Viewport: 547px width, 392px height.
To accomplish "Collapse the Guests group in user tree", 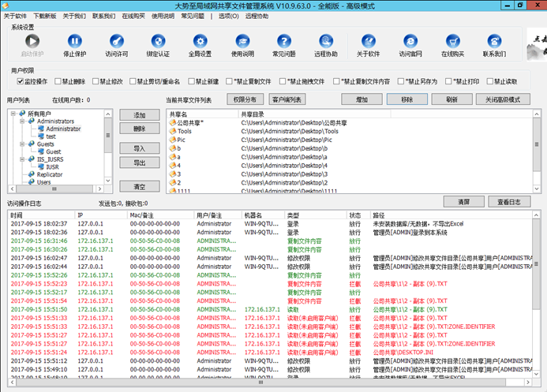I will (x=21, y=144).
